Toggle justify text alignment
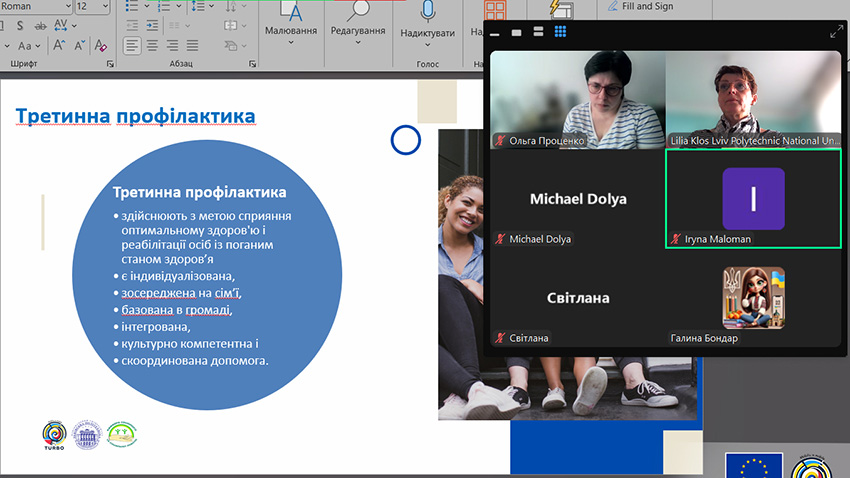The width and height of the screenshot is (850, 478). pos(190,46)
